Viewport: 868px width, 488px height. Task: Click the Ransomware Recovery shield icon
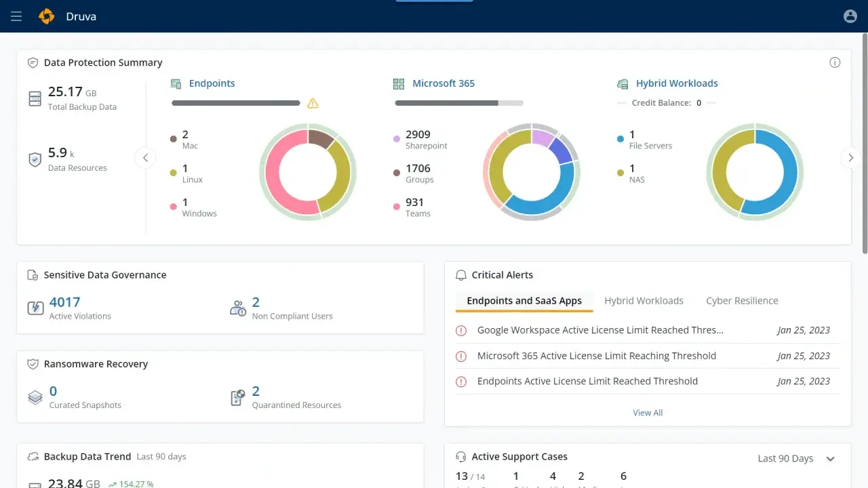(x=33, y=364)
